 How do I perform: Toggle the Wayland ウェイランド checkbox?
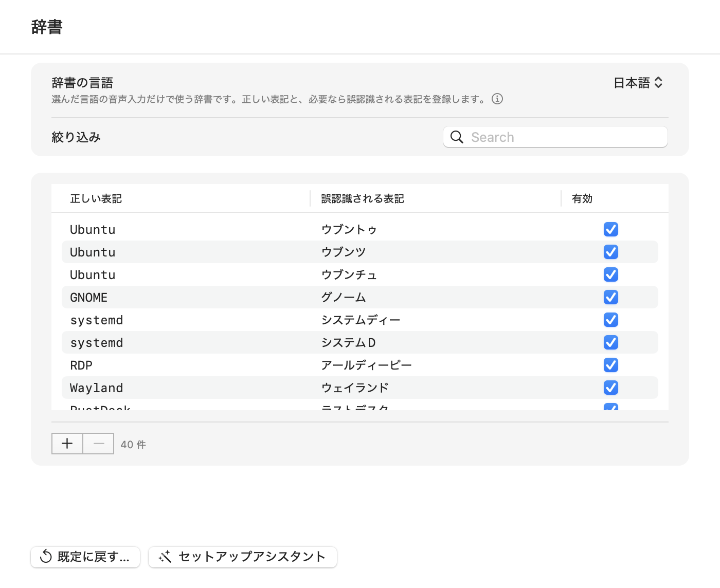(611, 388)
